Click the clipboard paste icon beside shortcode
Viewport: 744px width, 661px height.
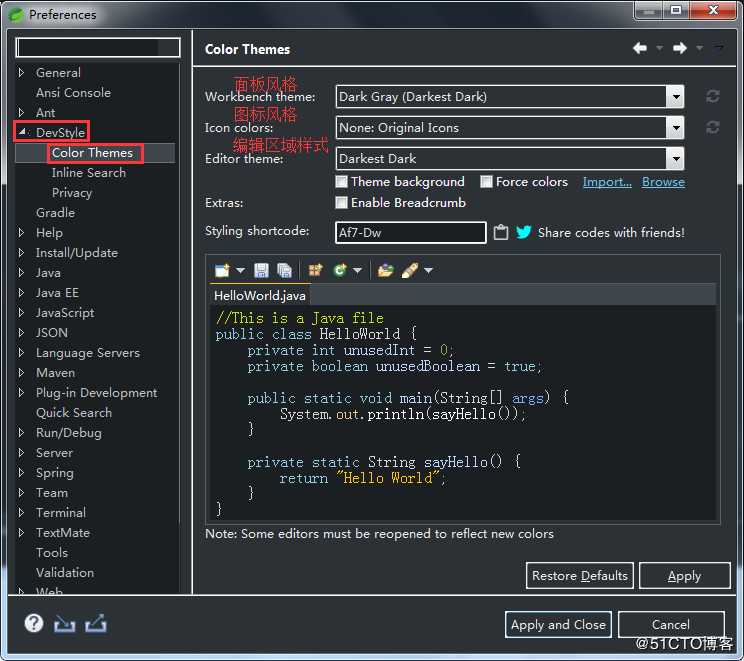[501, 233]
